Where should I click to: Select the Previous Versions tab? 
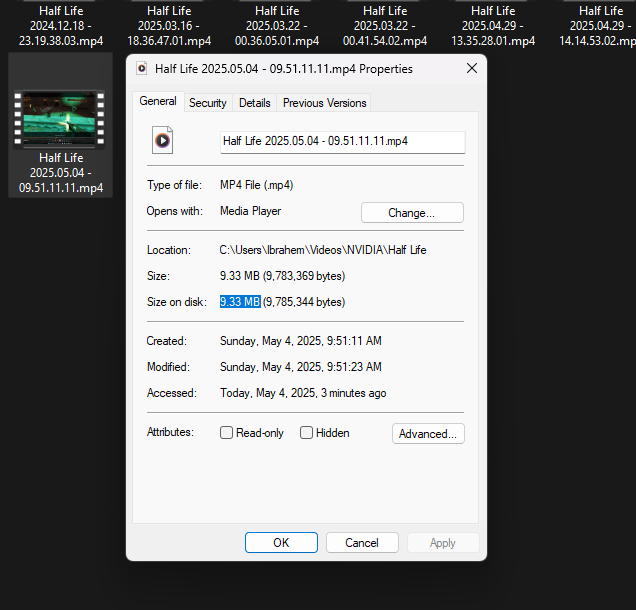click(324, 103)
